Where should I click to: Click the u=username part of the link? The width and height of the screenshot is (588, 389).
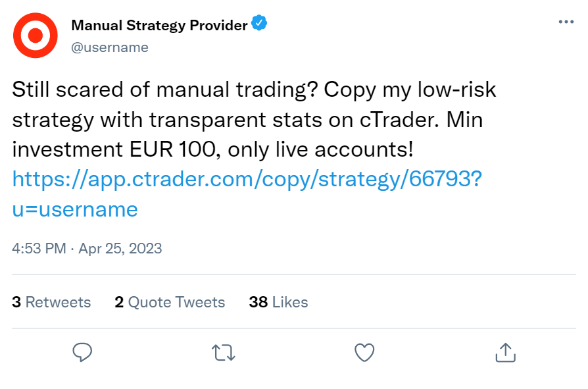point(75,209)
